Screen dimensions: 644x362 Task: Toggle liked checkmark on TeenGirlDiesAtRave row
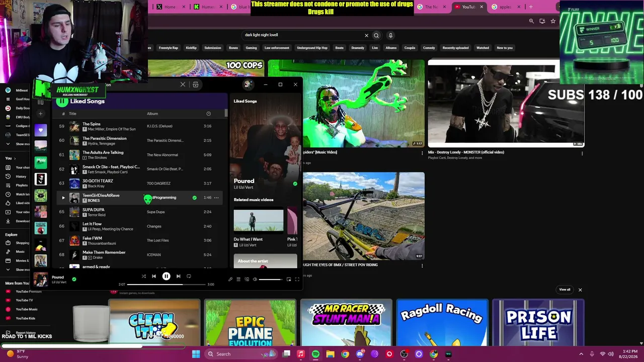pyautogui.click(x=195, y=198)
